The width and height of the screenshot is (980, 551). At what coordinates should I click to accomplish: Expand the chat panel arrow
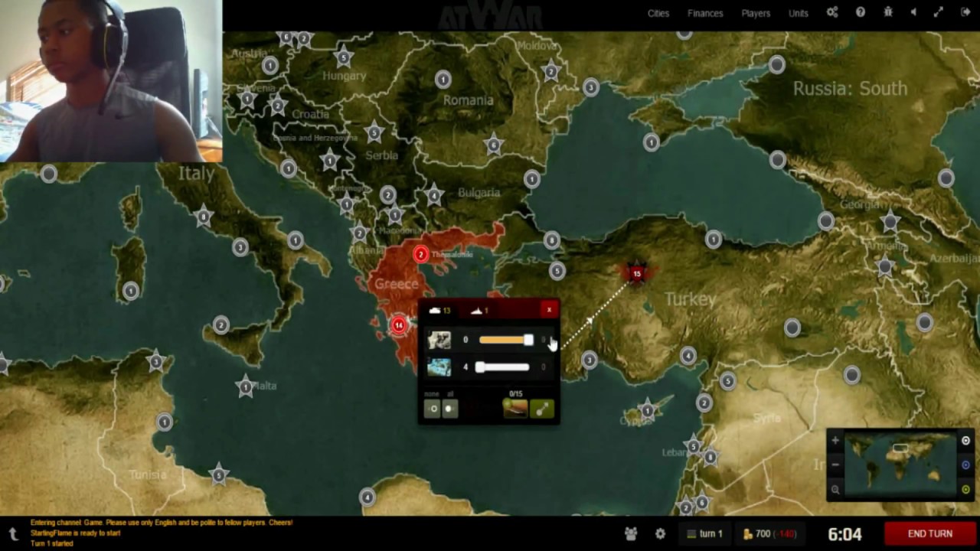(x=13, y=533)
